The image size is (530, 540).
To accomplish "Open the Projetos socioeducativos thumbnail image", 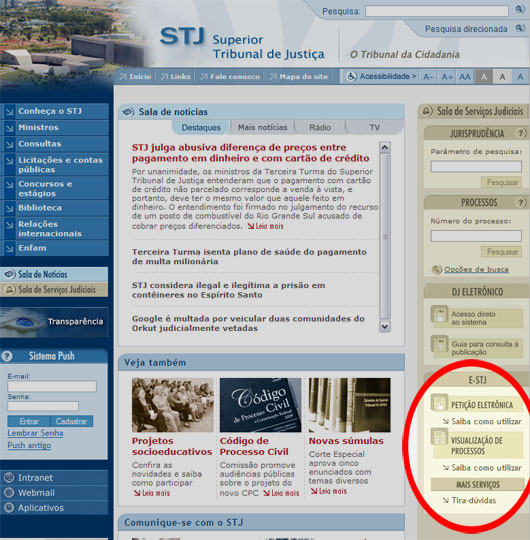I will click(x=173, y=405).
